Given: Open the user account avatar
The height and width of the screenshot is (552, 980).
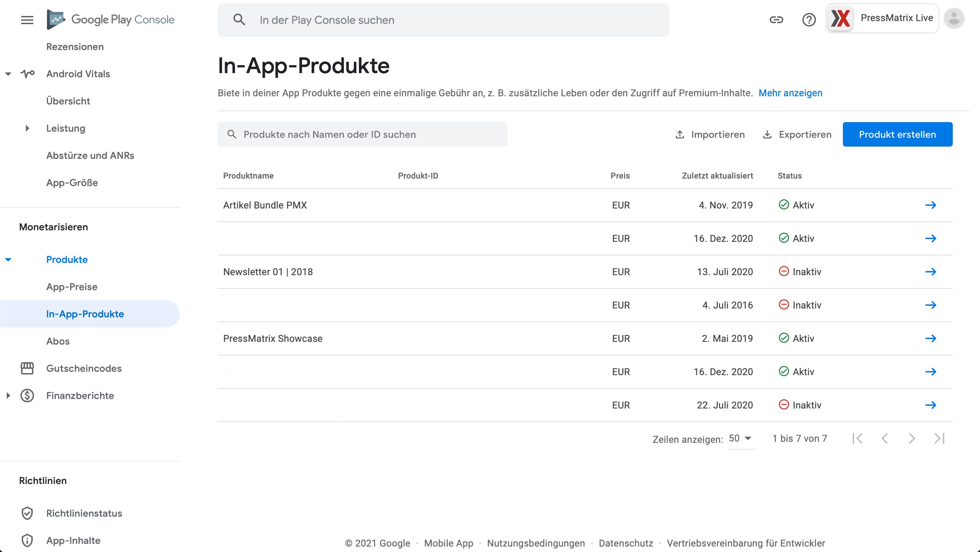Looking at the screenshot, I should point(954,18).
